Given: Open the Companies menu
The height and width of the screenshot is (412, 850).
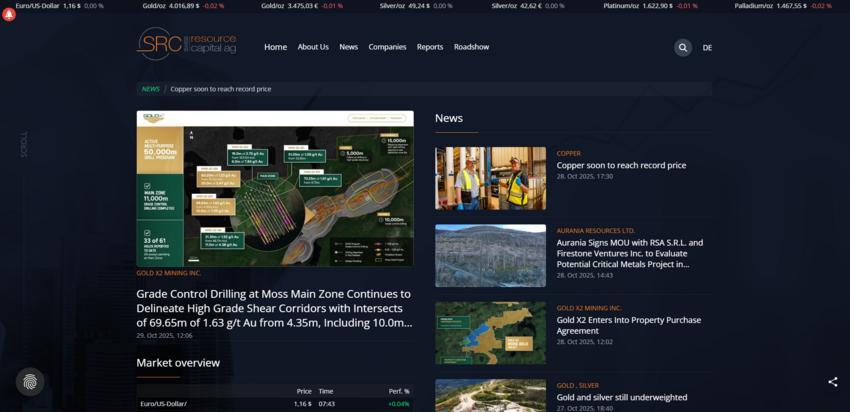Looking at the screenshot, I should tap(387, 47).
